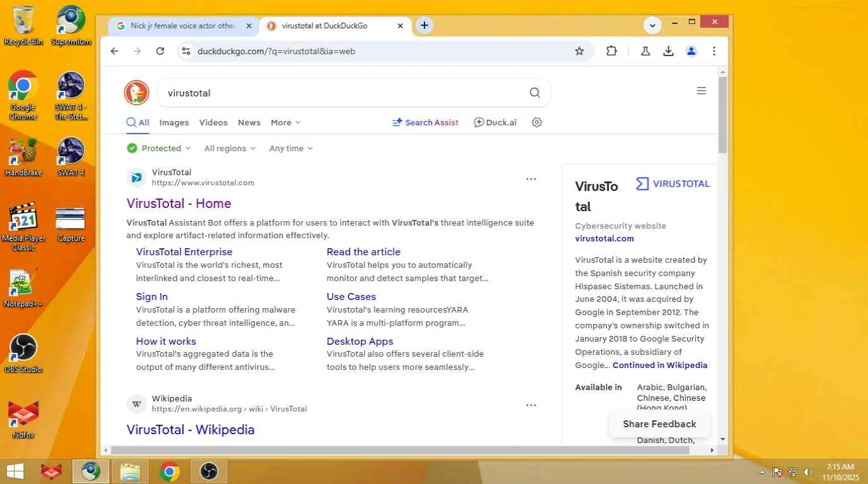Switch to Videos results
This screenshot has height=484, width=868.
(x=213, y=122)
